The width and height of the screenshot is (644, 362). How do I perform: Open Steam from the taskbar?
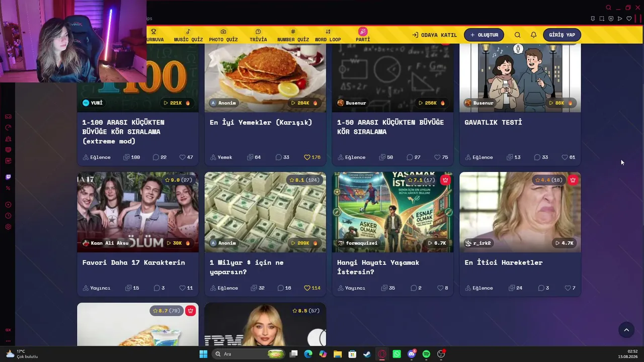coord(367,354)
